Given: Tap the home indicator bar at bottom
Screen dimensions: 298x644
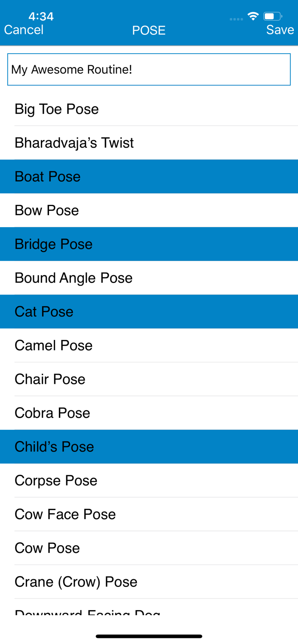Looking at the screenshot, I should pos(149,635).
